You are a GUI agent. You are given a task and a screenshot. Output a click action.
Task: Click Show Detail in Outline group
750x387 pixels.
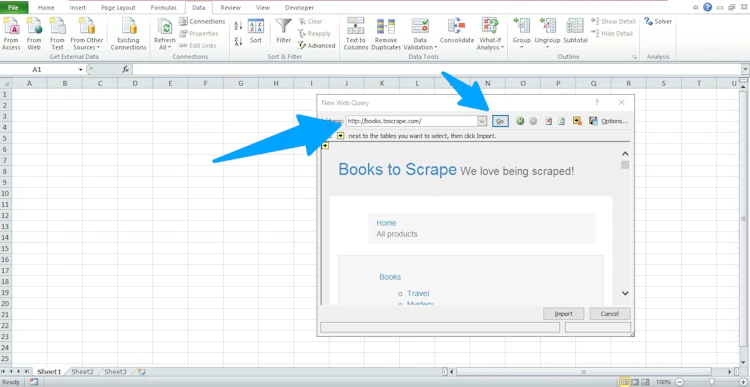[x=613, y=22]
